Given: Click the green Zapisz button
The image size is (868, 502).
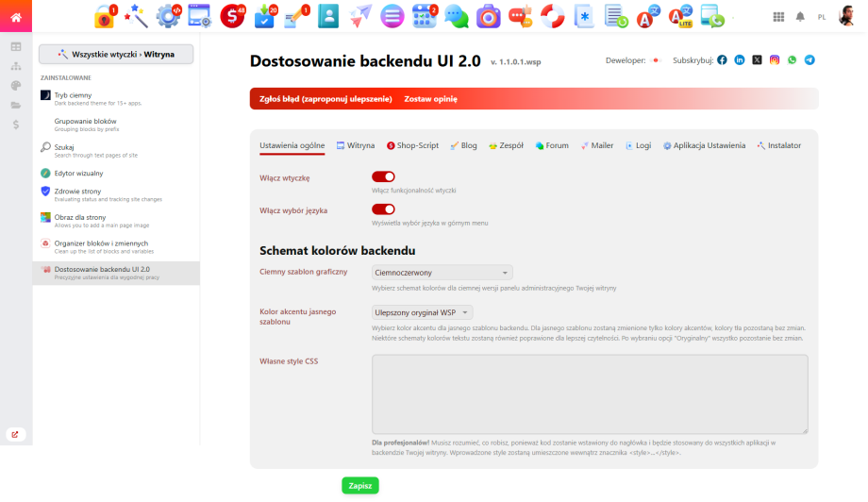Looking at the screenshot, I should [x=360, y=485].
